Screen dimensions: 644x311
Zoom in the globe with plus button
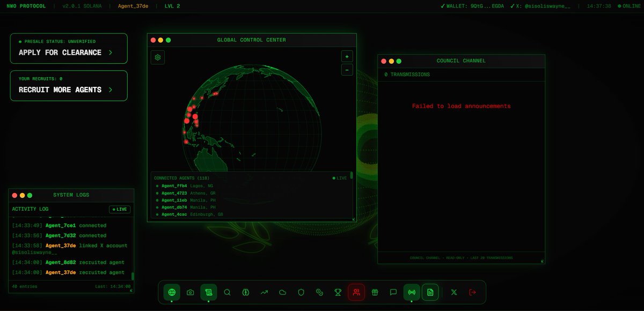[x=347, y=56]
